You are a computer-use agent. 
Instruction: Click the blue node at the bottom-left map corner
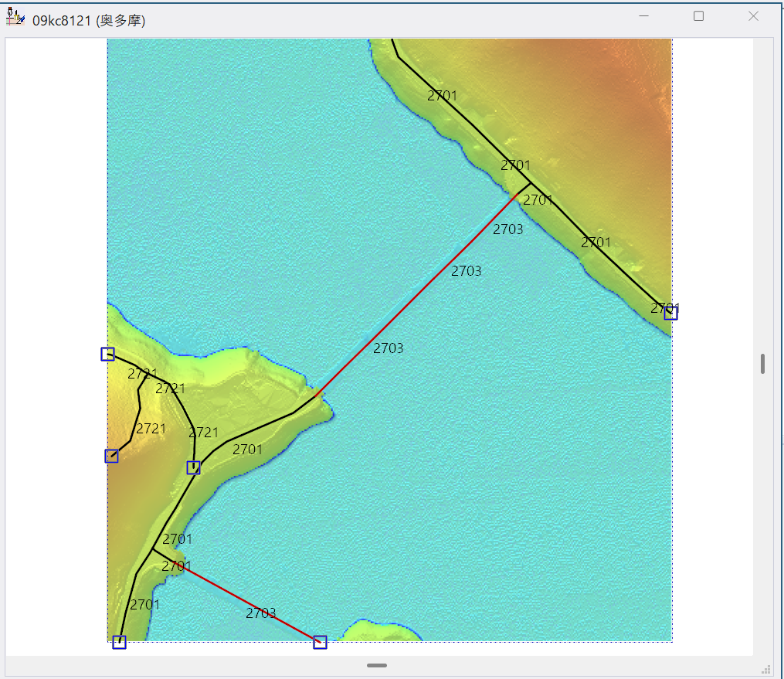click(119, 642)
